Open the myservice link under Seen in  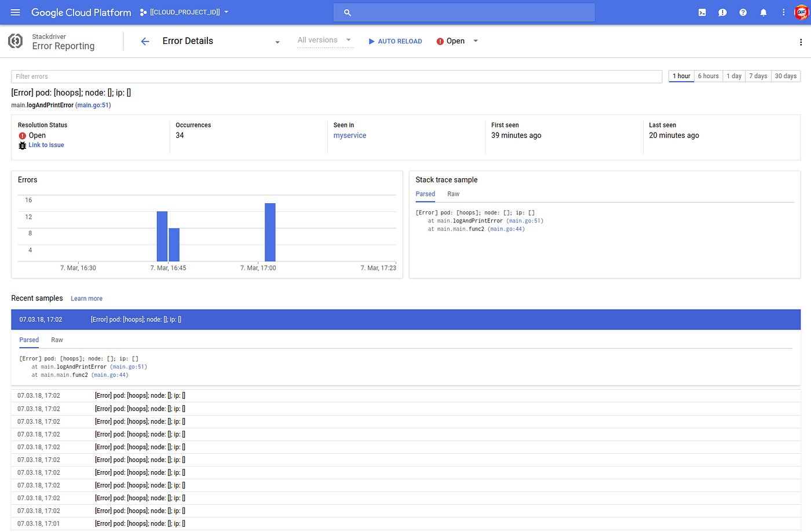point(349,135)
